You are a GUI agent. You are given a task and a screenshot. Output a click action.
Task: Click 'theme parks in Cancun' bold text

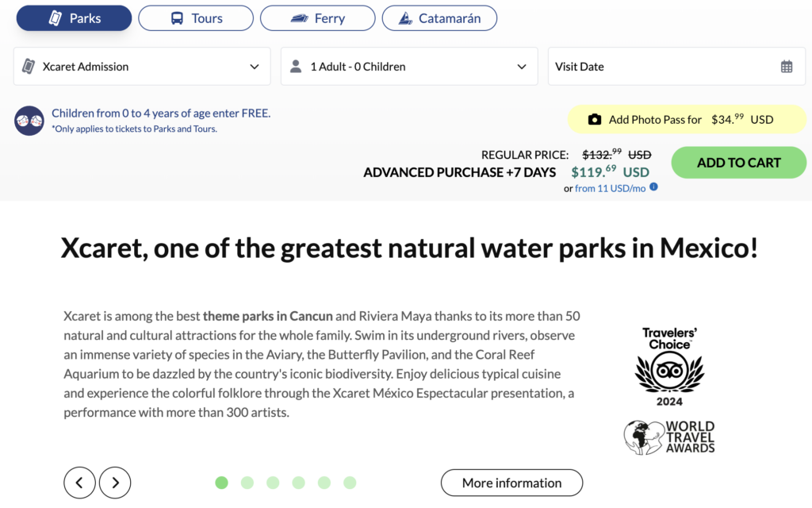click(x=268, y=316)
